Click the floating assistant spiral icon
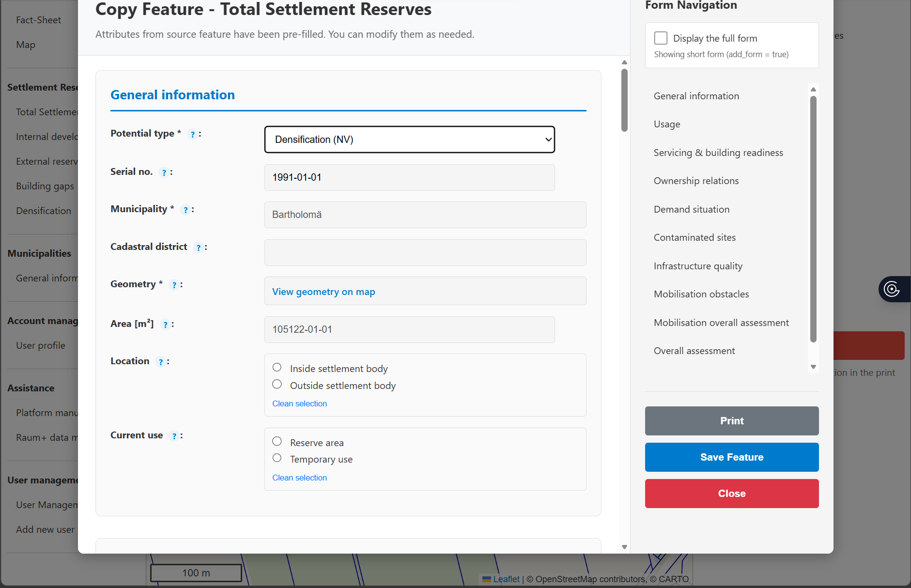The height and width of the screenshot is (588, 911). coord(892,289)
